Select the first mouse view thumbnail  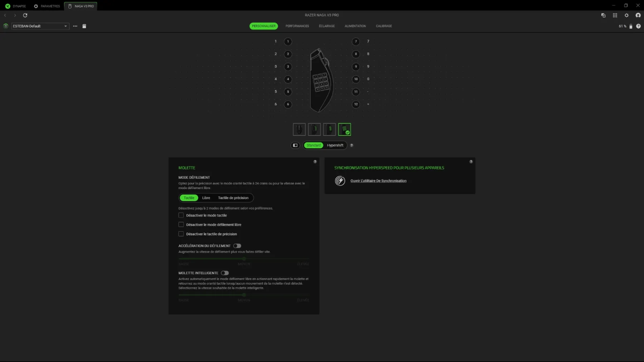click(x=299, y=129)
